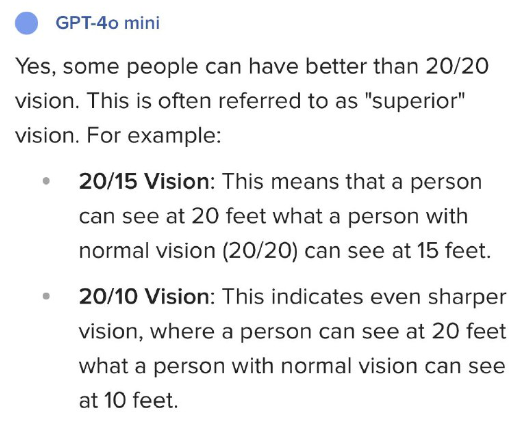The width and height of the screenshot is (512, 426).
Task: Click "This indicates even" in second bullet
Action: (x=321, y=296)
